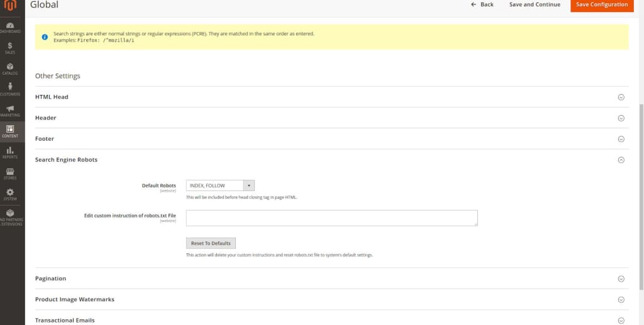
Task: Click the Transactional Emails title
Action: tap(65, 320)
